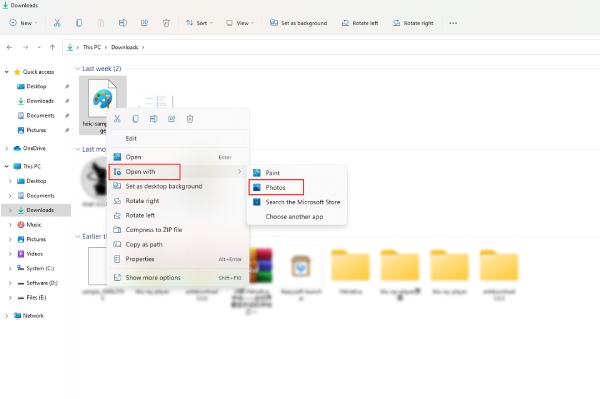Click This PC in the address bar
Viewport: 600px width, 399px height.
point(92,47)
